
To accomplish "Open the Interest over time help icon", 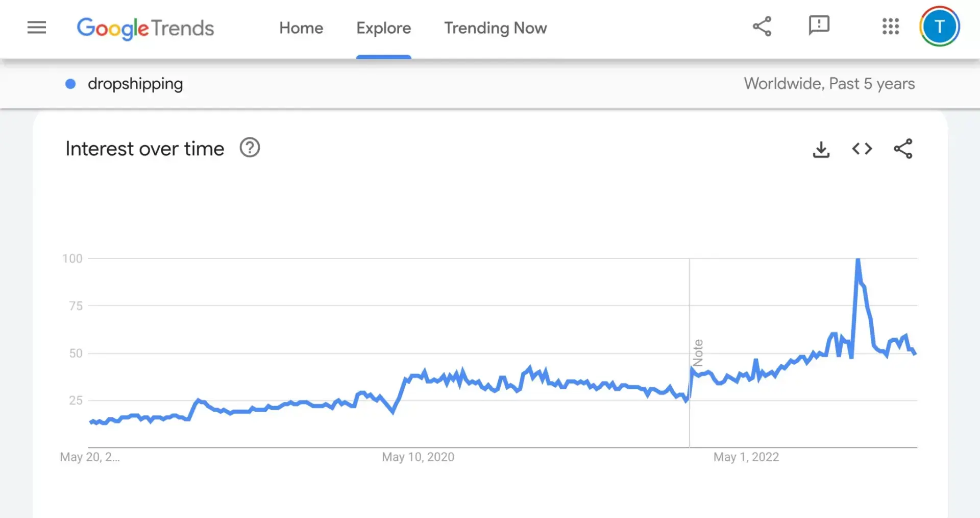I will coord(250,148).
